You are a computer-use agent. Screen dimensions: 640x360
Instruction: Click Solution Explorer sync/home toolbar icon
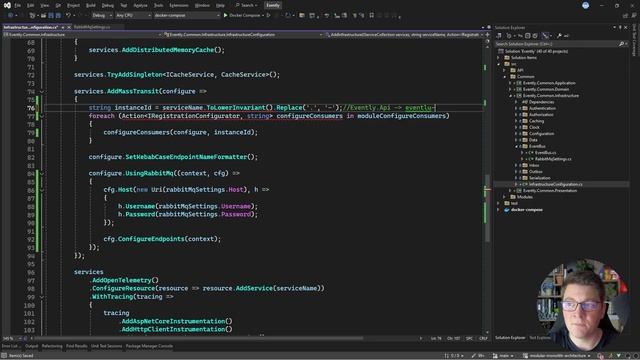pyautogui.click(x=498, y=36)
